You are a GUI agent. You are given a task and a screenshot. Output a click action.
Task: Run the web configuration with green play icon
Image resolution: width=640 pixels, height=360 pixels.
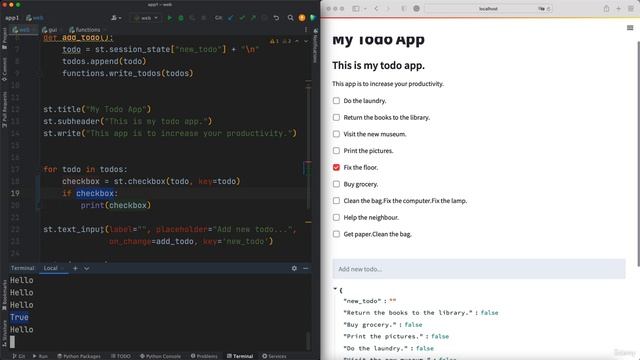(x=169, y=18)
